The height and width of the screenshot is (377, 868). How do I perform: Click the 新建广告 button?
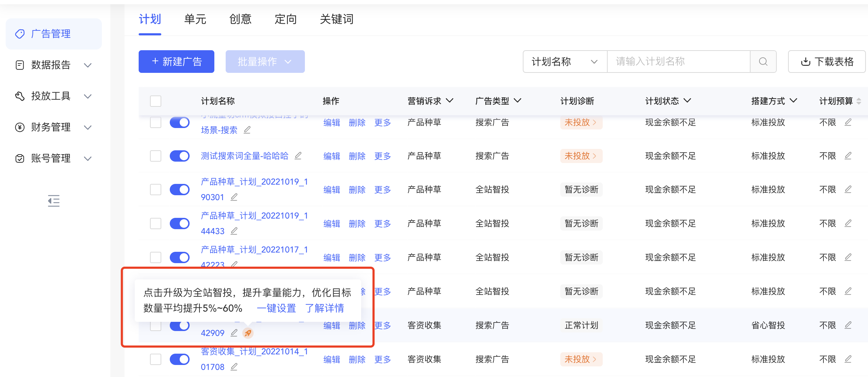177,62
